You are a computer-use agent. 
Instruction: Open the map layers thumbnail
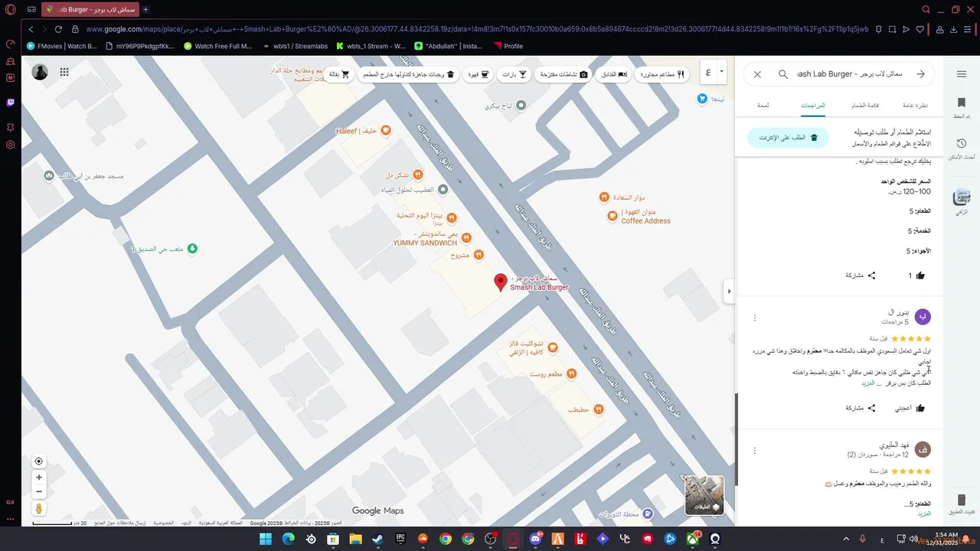click(x=704, y=495)
